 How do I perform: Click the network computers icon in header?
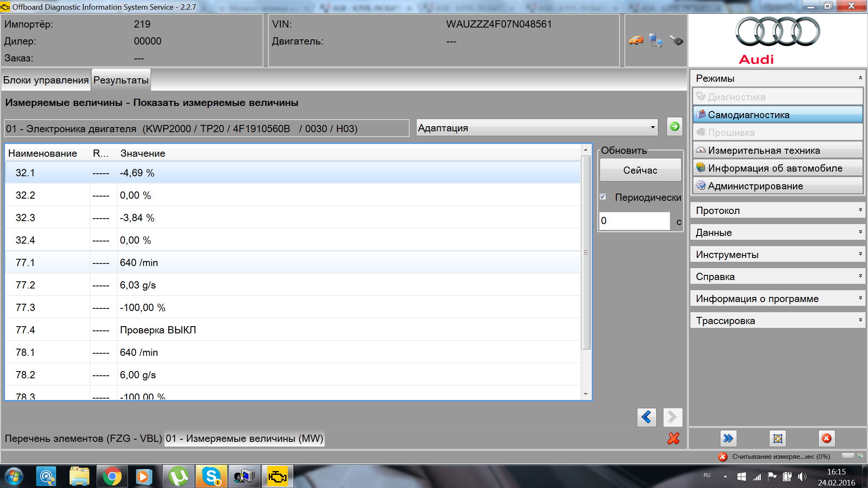656,41
